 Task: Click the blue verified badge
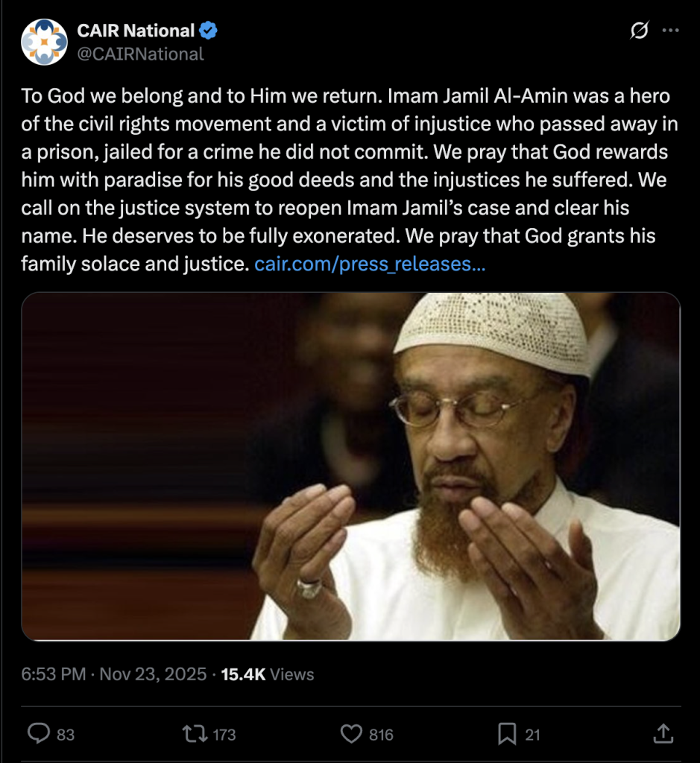coord(208,31)
